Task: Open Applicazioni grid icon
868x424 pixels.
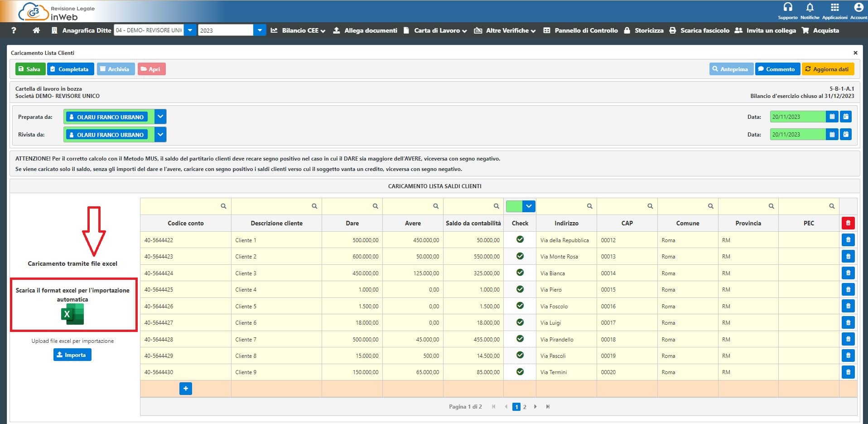Action: pyautogui.click(x=834, y=7)
